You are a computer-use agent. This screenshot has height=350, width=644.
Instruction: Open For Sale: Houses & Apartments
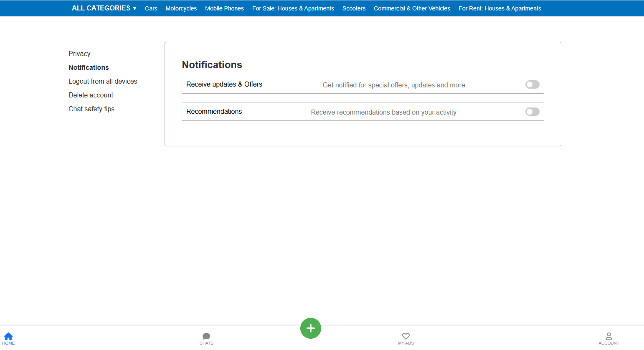[x=293, y=8]
